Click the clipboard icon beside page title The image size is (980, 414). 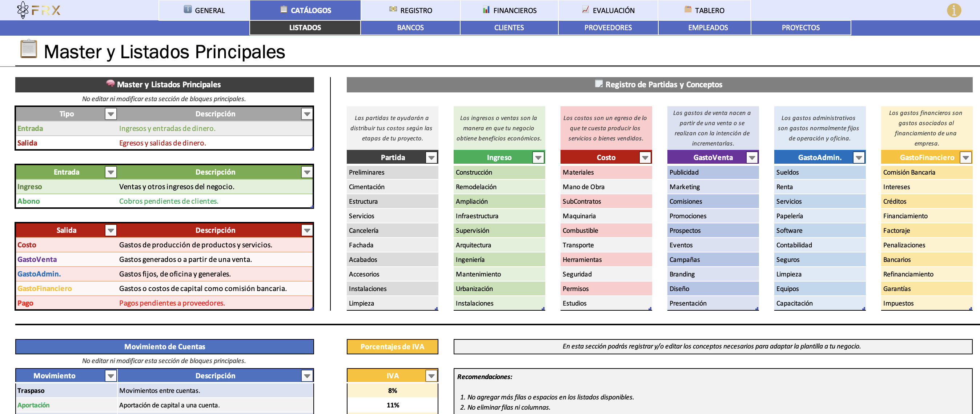tap(28, 49)
